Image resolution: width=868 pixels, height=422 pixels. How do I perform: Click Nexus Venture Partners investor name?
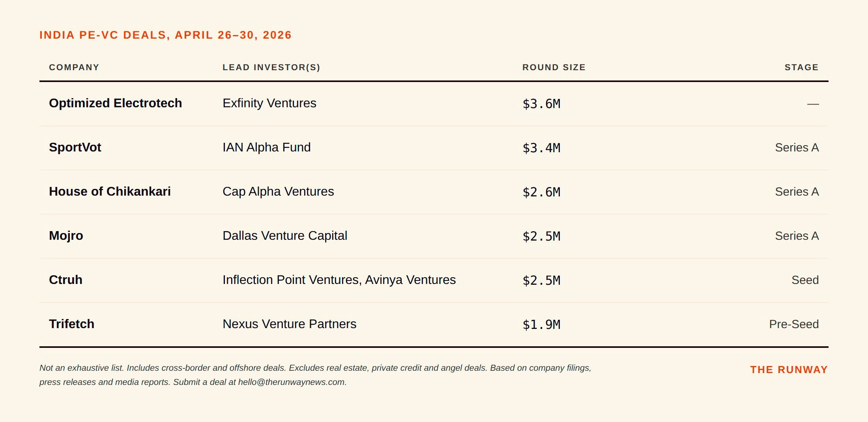(x=290, y=324)
